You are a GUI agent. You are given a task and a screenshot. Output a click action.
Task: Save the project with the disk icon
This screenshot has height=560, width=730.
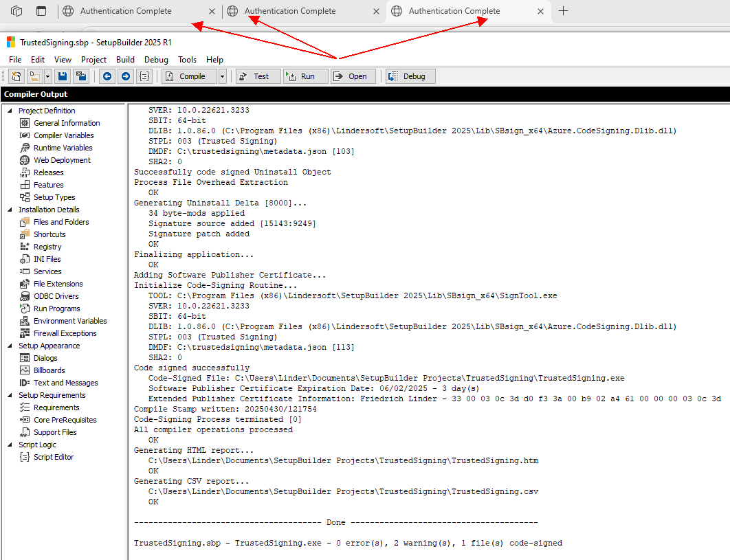tap(62, 76)
